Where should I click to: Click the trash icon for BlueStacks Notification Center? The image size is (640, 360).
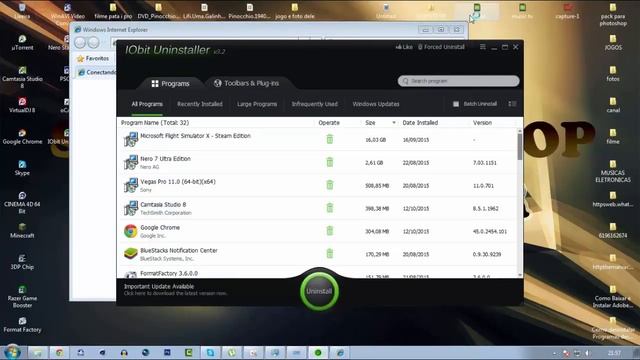tap(329, 253)
